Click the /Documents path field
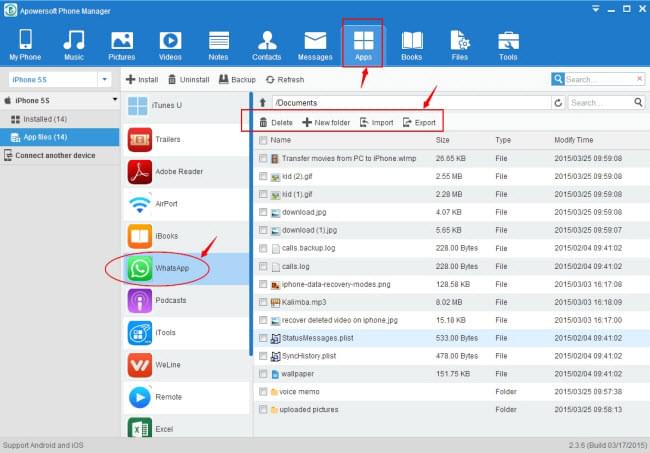This screenshot has width=650, height=453. (411, 103)
